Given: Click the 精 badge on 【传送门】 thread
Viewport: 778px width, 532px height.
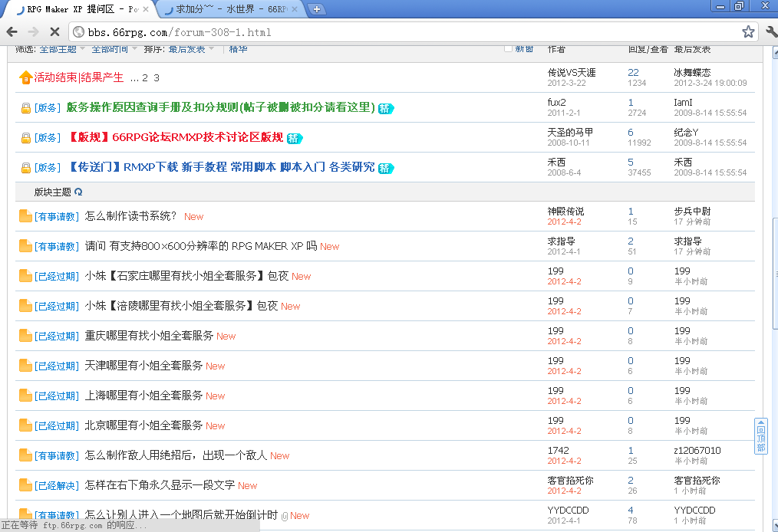Looking at the screenshot, I should (x=386, y=168).
